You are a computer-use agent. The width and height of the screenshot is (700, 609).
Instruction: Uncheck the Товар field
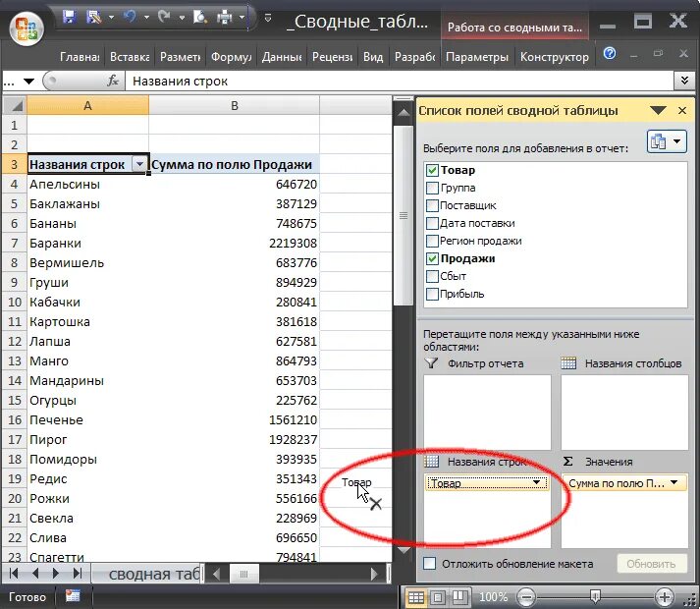click(x=432, y=170)
